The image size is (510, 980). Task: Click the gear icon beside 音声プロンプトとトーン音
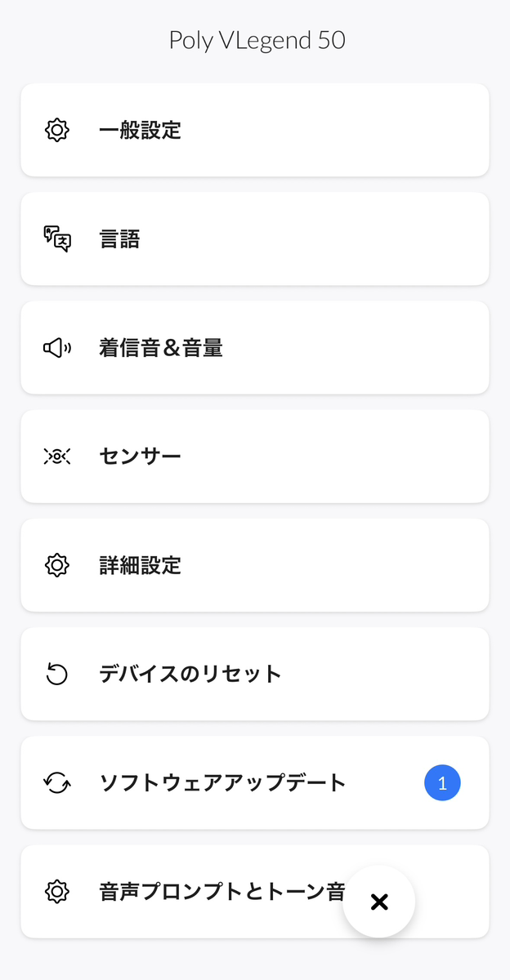point(56,891)
